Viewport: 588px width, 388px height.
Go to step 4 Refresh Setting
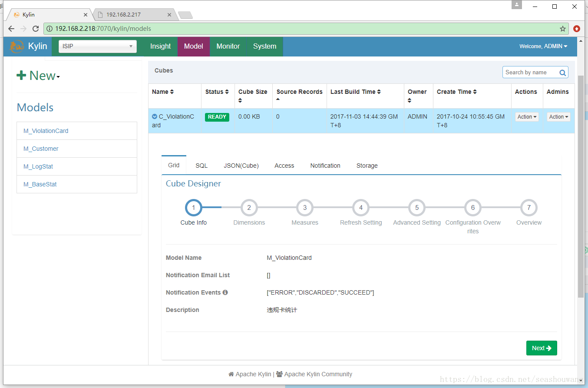pos(361,208)
